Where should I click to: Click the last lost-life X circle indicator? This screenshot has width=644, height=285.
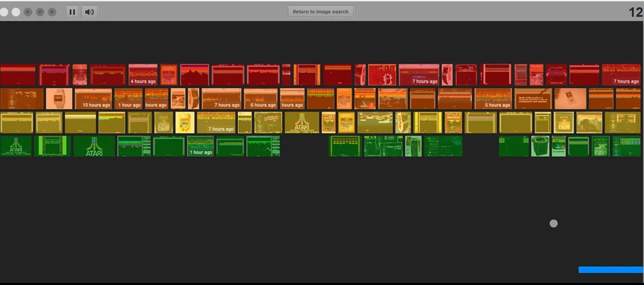(52, 12)
